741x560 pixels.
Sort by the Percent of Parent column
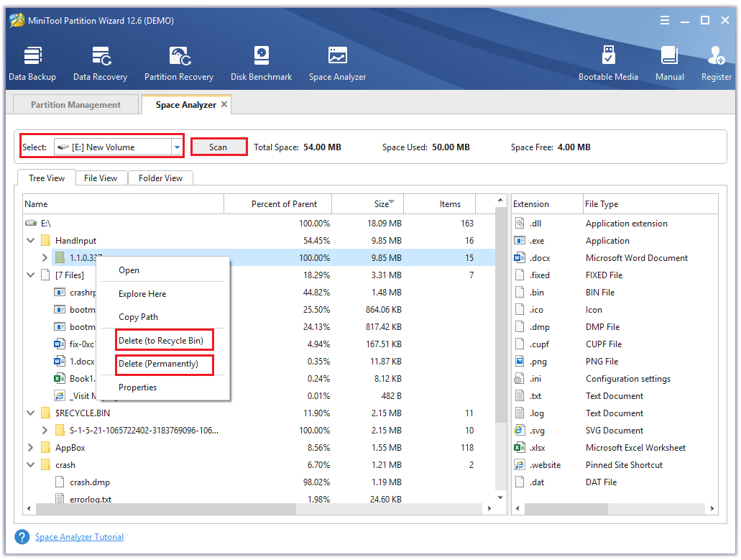pyautogui.click(x=278, y=203)
